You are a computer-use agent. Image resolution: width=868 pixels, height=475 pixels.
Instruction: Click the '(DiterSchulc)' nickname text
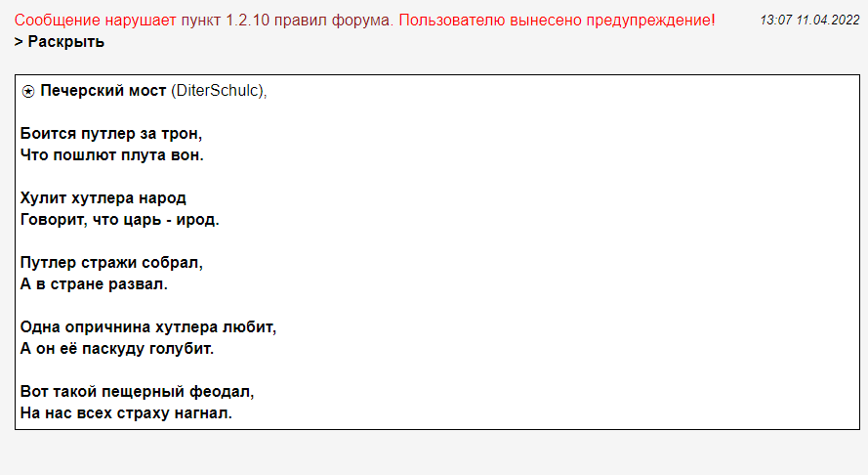tap(218, 90)
